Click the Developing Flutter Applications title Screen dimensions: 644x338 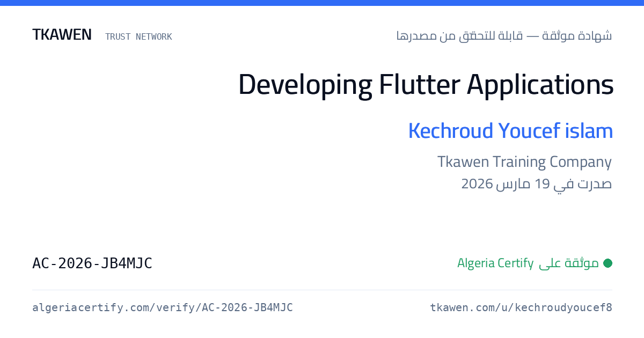click(x=426, y=84)
